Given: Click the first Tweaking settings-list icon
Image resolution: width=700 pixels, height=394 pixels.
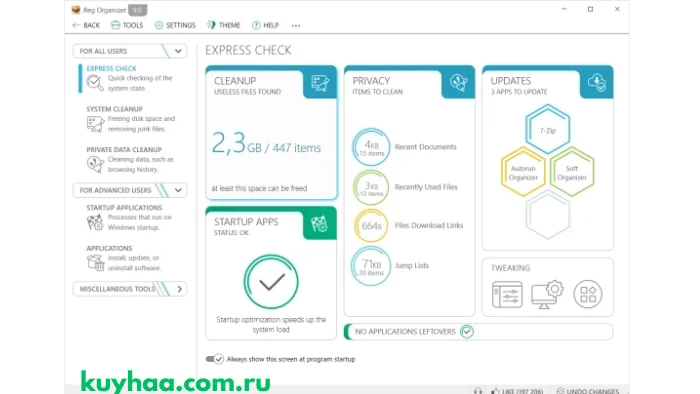Looking at the screenshot, I should click(x=507, y=294).
